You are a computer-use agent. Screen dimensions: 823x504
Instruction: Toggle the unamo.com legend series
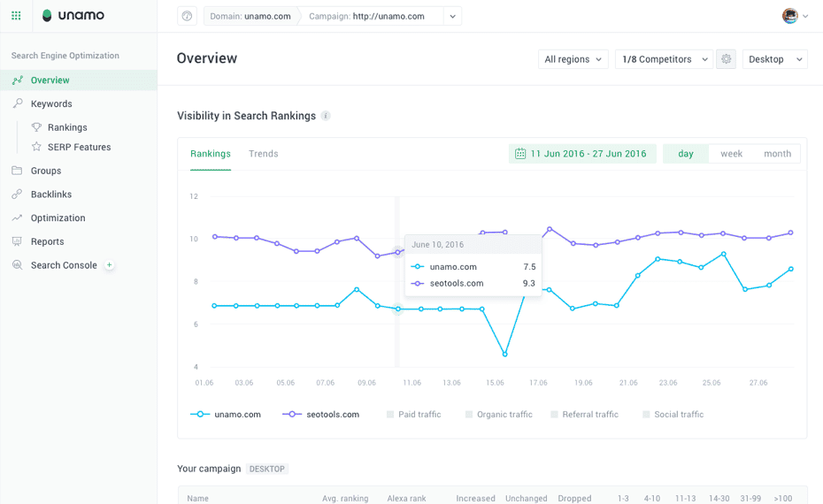[226, 415]
